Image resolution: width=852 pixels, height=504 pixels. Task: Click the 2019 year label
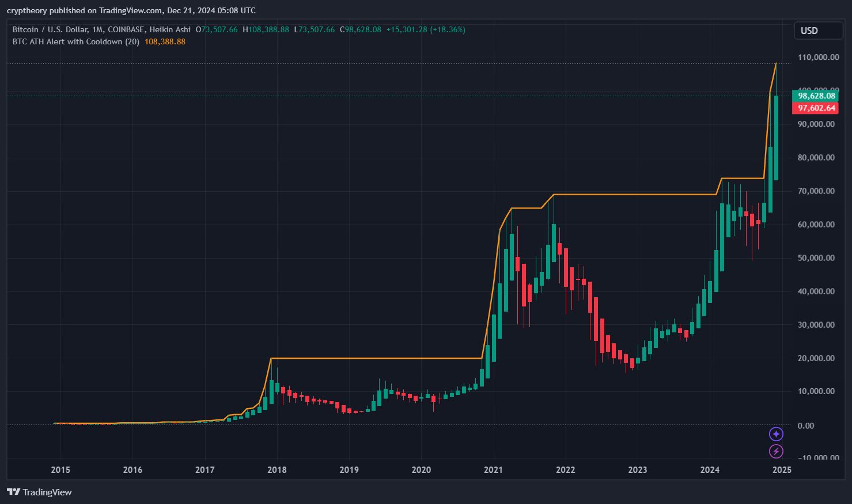pos(349,469)
